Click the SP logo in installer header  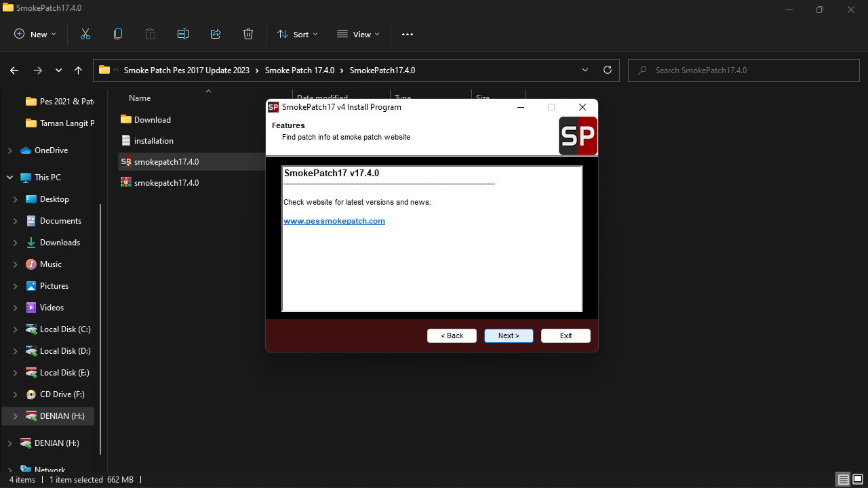(x=578, y=136)
